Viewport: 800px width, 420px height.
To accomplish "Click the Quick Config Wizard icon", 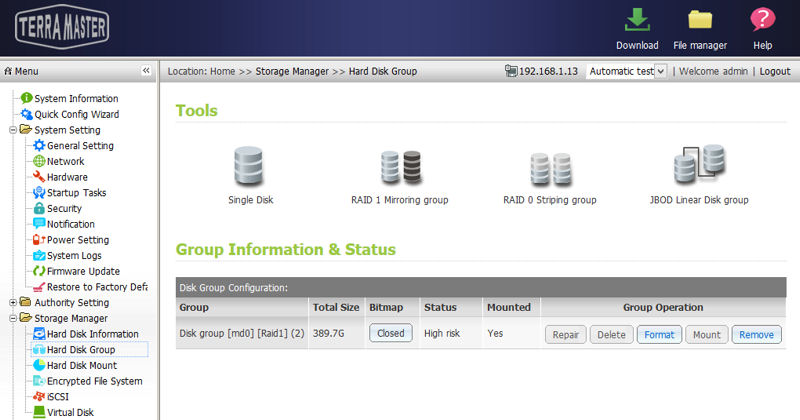I will (27, 114).
